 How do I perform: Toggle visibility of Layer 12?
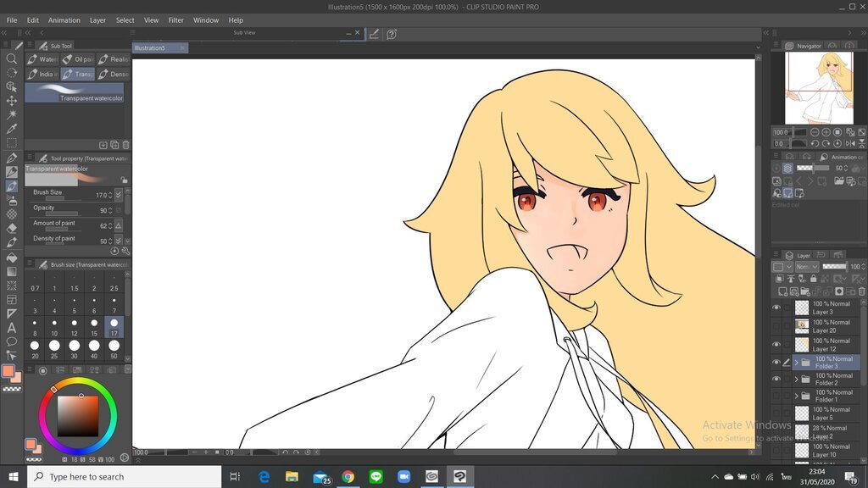(776, 345)
